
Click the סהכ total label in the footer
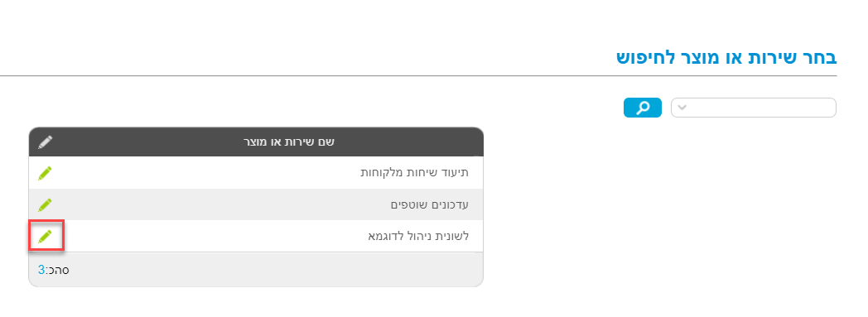pyautogui.click(x=58, y=271)
